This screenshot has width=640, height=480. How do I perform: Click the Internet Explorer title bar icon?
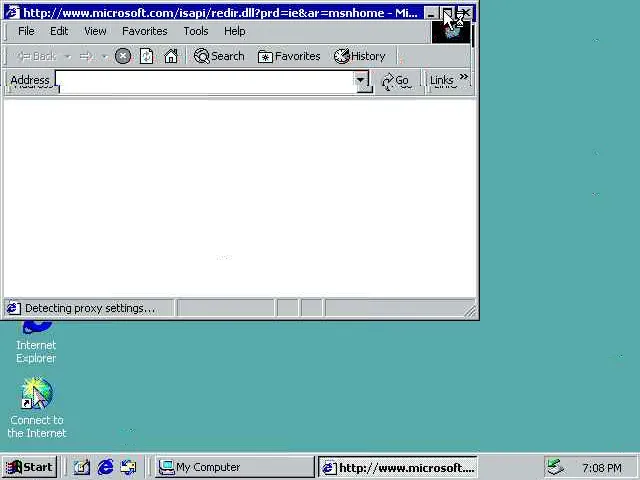click(x=13, y=12)
